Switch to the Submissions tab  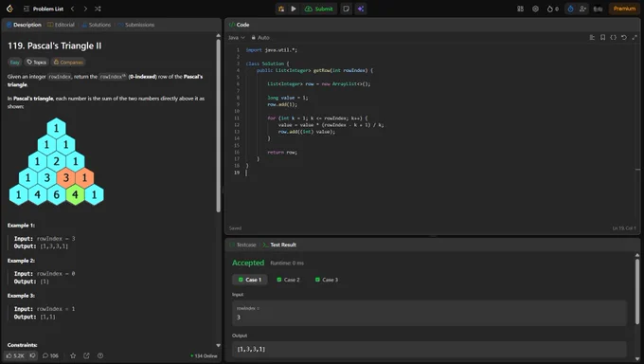[136, 25]
